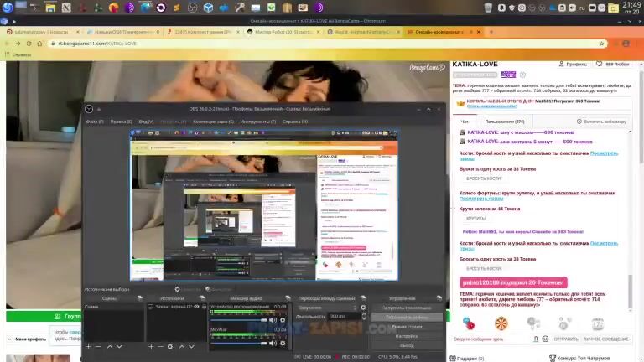Open the Profile dropdown on the page
644x362 pixels.
pyautogui.click(x=575, y=64)
